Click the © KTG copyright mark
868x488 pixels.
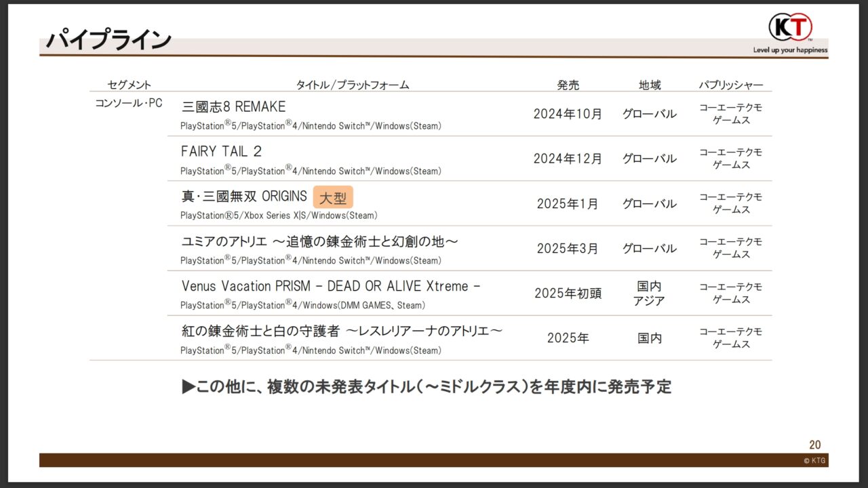click(x=815, y=460)
